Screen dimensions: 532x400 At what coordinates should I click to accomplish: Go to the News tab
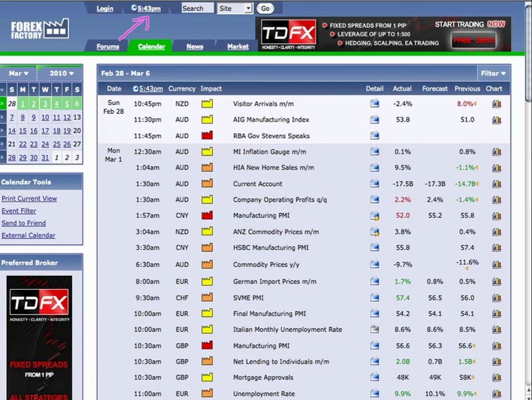(x=195, y=47)
